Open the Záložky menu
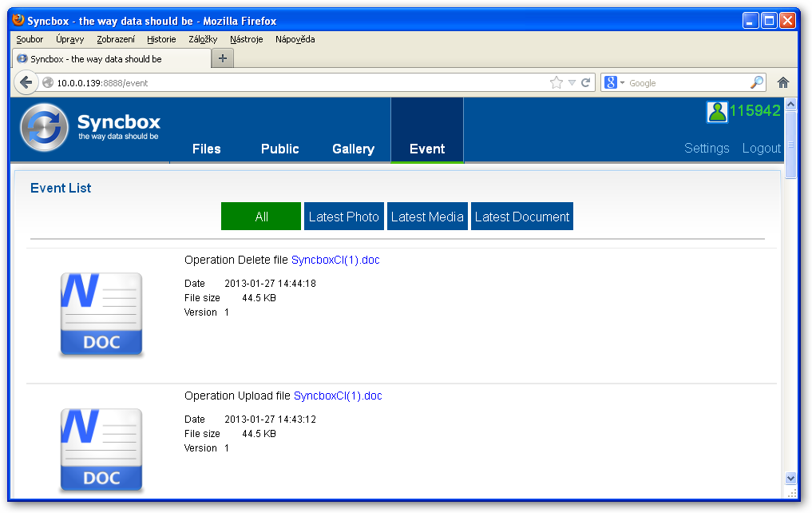 point(203,39)
